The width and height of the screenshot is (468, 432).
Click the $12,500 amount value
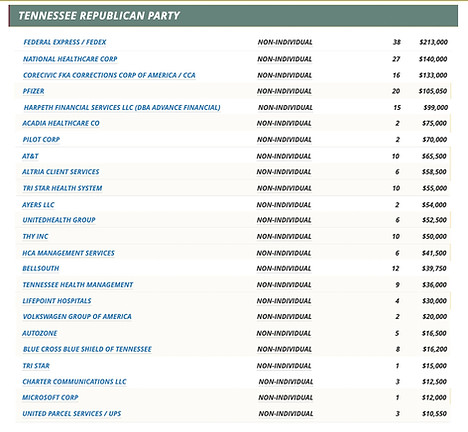tap(434, 382)
